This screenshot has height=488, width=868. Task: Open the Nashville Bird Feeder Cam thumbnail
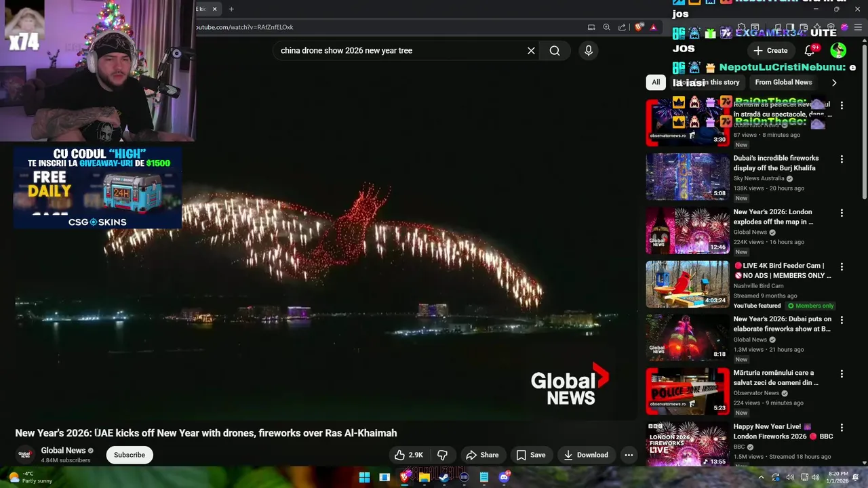coord(688,284)
